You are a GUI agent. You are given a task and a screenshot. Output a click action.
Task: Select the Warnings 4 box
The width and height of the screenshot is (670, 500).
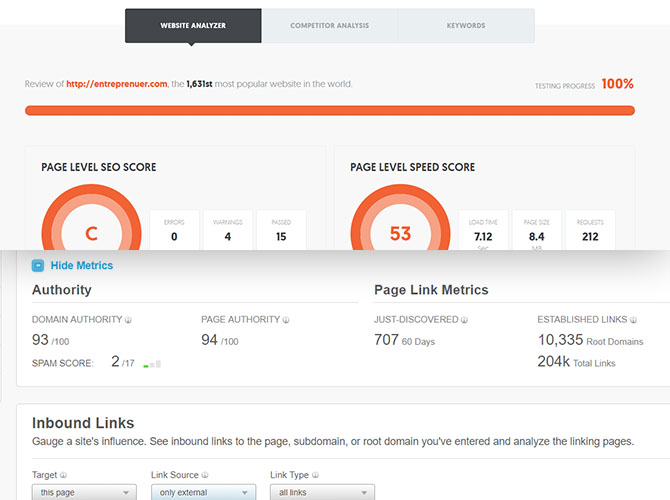click(228, 229)
